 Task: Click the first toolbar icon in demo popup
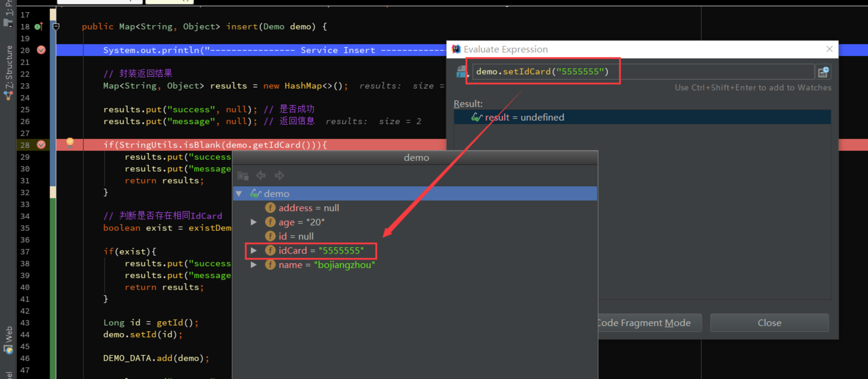pyautogui.click(x=243, y=175)
